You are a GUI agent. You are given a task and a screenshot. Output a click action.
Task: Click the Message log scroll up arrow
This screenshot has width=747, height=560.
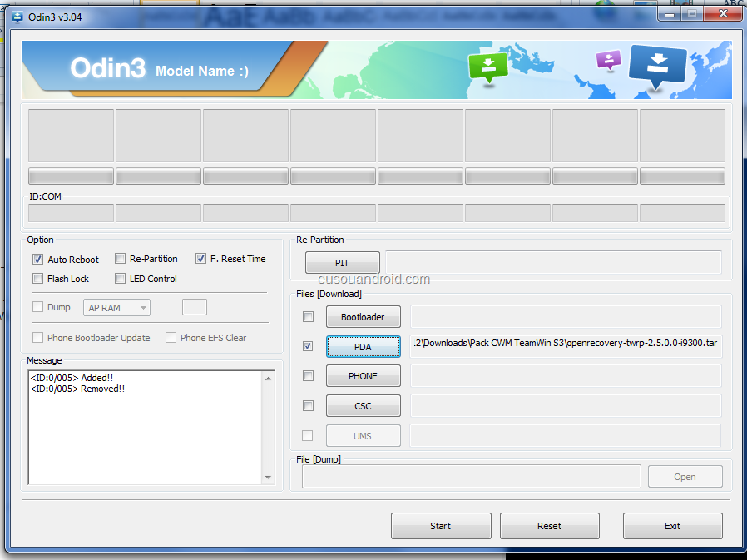[x=268, y=379]
